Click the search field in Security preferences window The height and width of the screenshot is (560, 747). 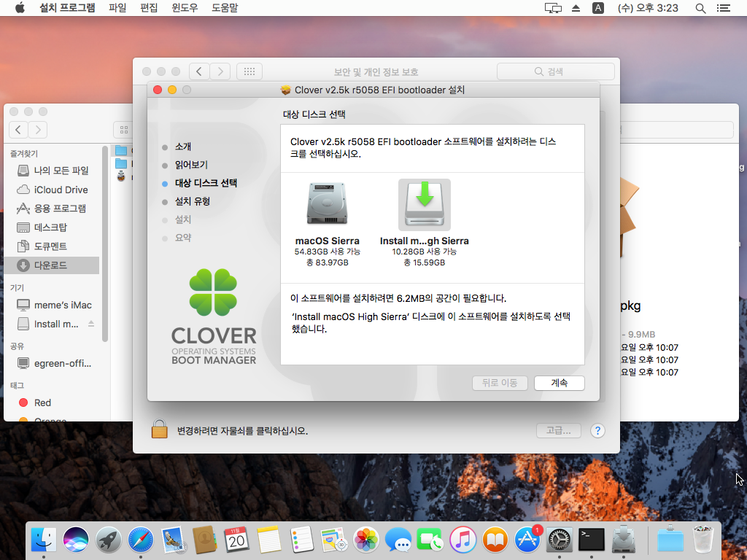(555, 71)
